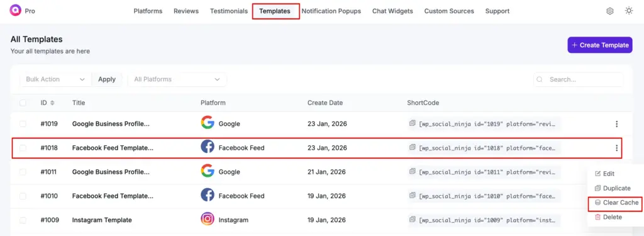
Task: Click Facebook logo in row #1010
Action: click(x=208, y=195)
